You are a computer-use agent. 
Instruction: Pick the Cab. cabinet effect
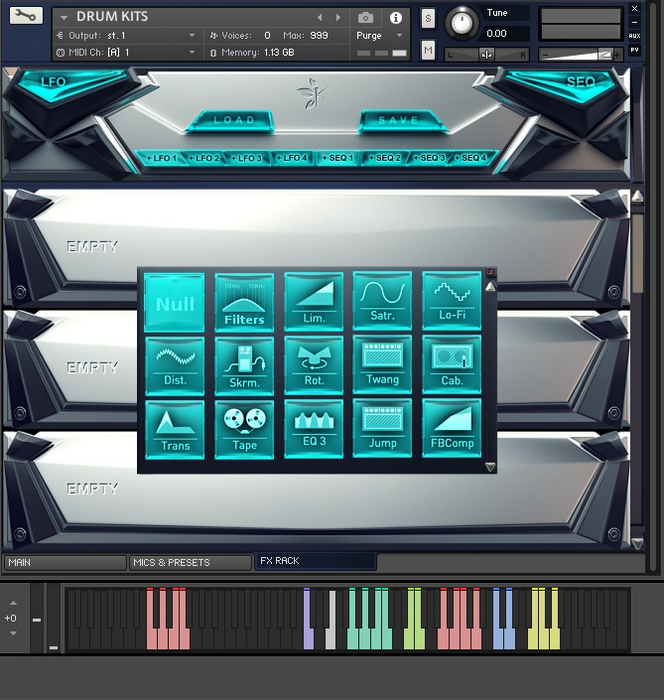(452, 365)
